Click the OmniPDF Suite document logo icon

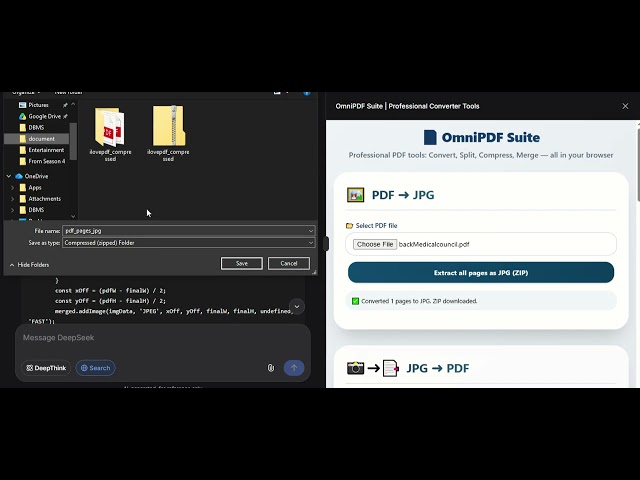click(x=430, y=138)
